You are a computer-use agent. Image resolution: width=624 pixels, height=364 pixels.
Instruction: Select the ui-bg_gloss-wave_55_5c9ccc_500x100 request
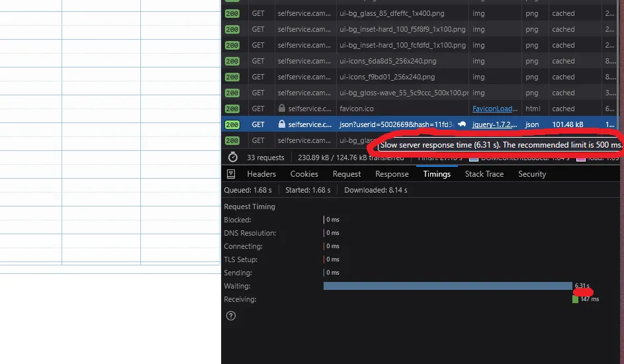404,93
